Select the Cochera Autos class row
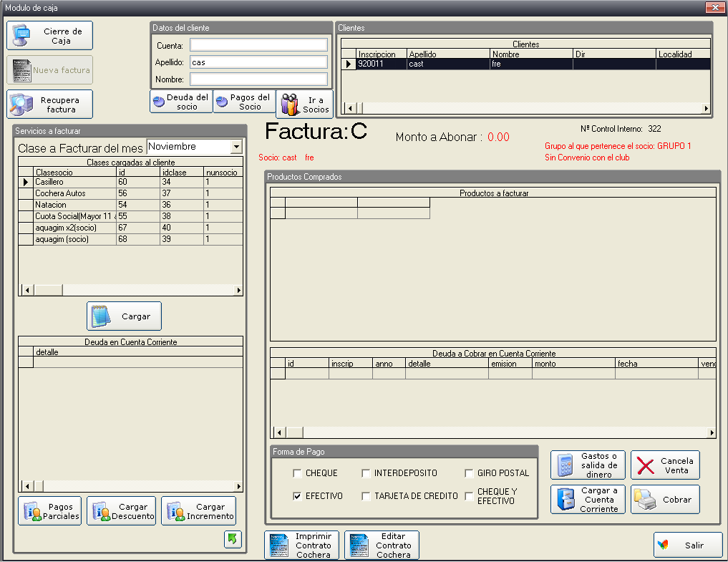 click(130, 193)
